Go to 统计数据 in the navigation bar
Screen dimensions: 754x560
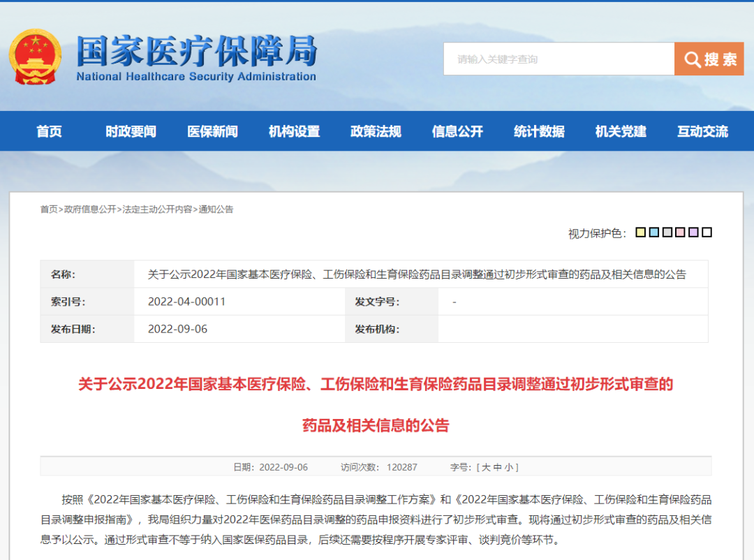click(x=539, y=131)
